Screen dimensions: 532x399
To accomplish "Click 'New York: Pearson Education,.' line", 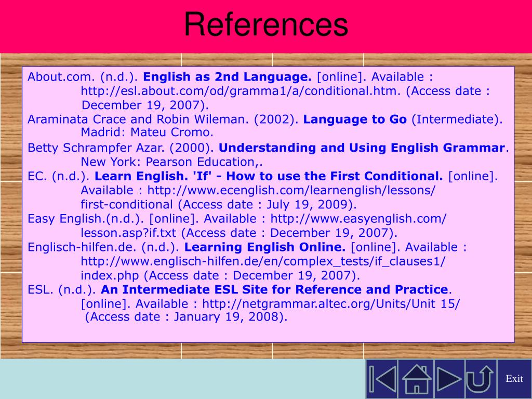I will [171, 162].
